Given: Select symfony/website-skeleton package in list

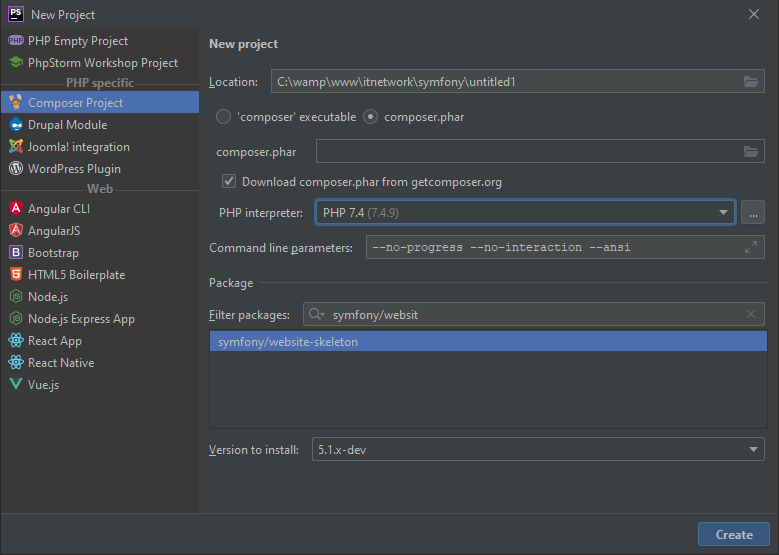Looking at the screenshot, I should coord(488,341).
